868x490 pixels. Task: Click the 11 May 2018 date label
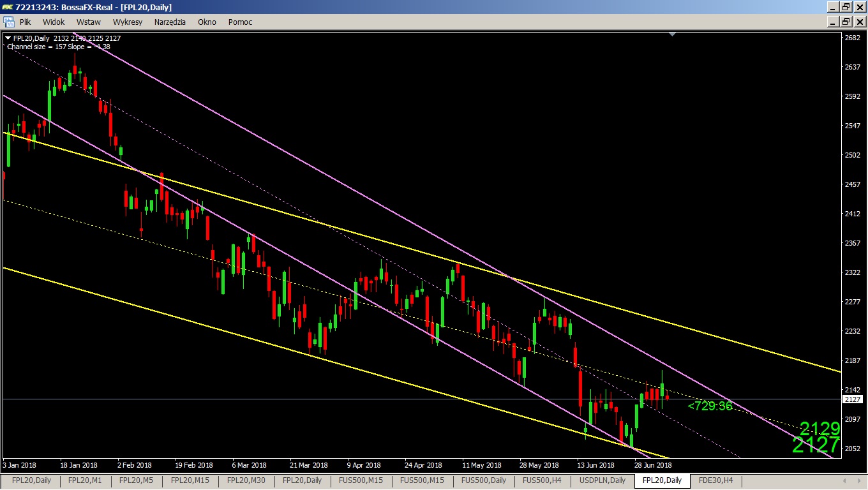[481, 465]
